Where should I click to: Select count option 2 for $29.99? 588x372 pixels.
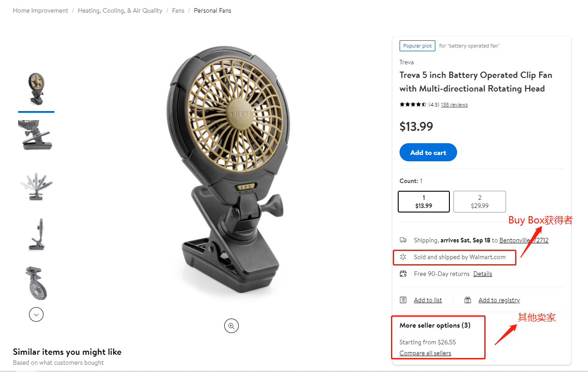coord(479,202)
